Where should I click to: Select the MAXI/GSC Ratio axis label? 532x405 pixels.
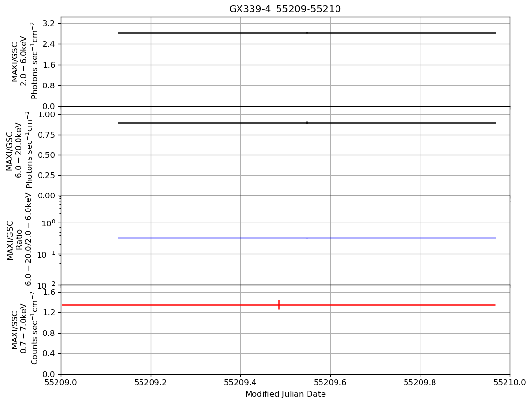coord(19,240)
